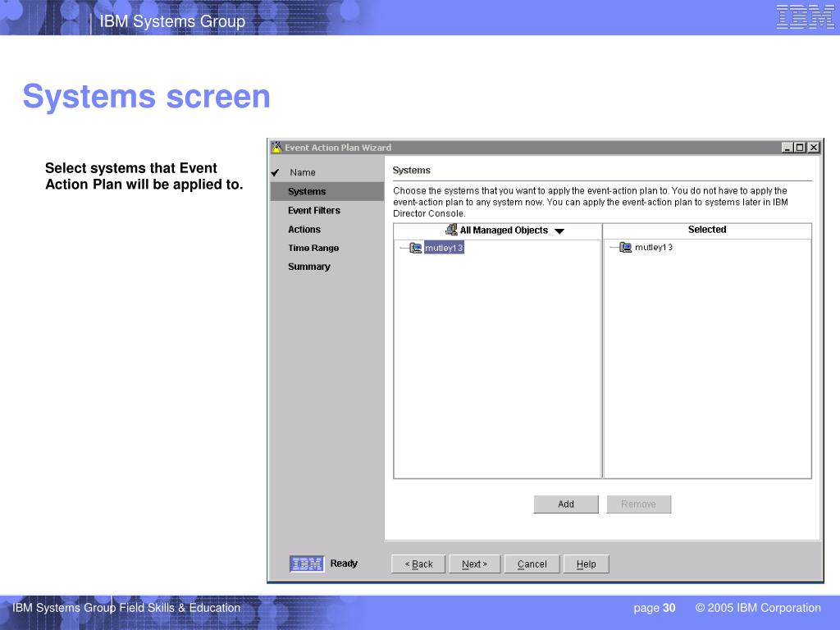Cancel the wizard

pos(532,564)
